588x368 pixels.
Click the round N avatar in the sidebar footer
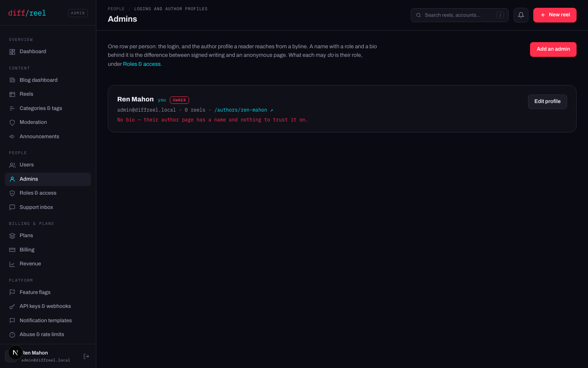point(16,352)
